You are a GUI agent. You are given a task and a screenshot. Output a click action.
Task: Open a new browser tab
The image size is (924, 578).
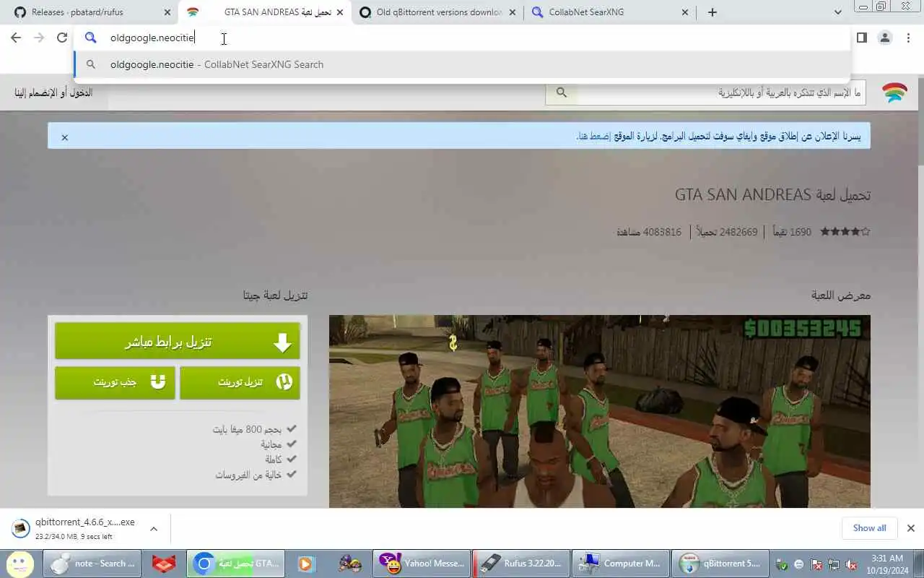point(712,12)
